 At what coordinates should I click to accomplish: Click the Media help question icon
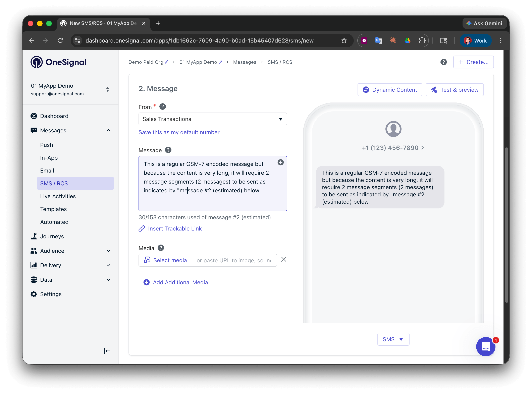(161, 248)
